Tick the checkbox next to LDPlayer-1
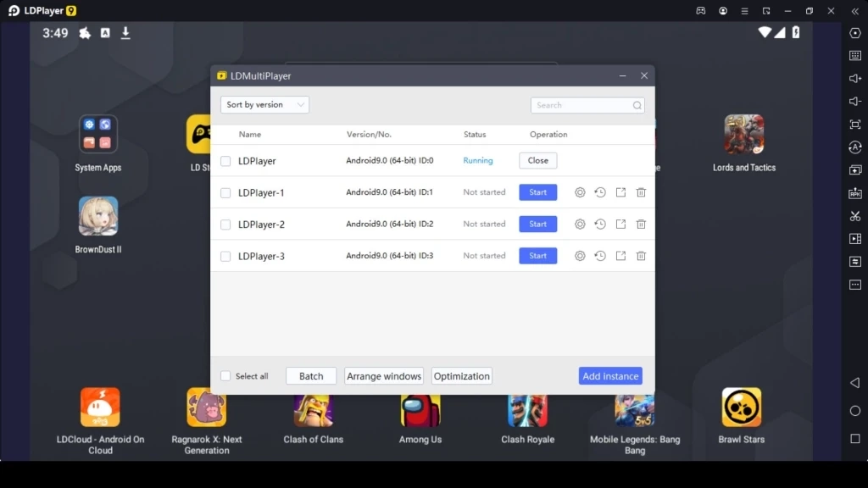Screen dimensions: 868x488 click(x=225, y=192)
